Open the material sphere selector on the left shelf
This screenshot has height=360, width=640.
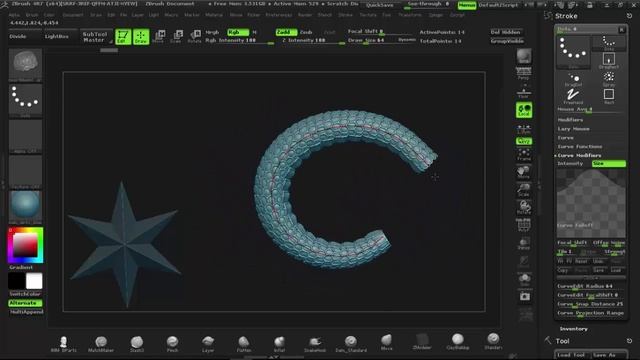pyautogui.click(x=25, y=207)
